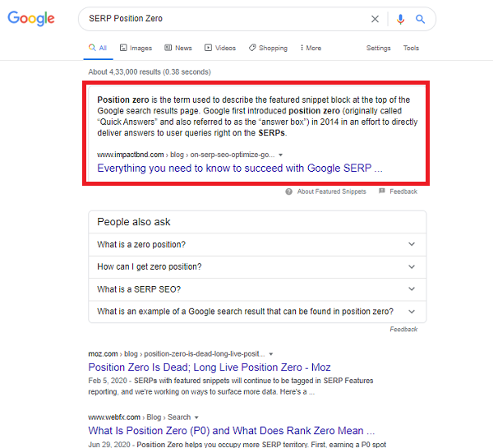Screen dimensions: 493x448
Task: Open the Videos search tab
Action: (x=220, y=48)
